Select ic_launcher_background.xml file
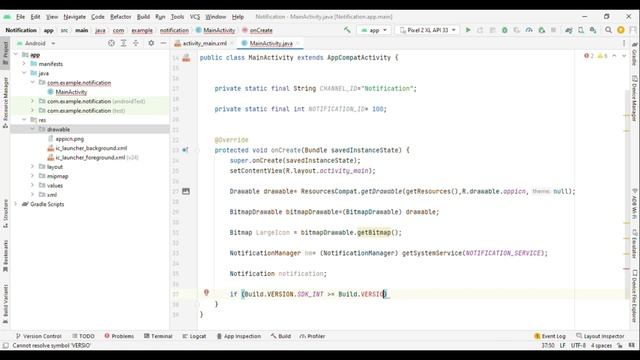Image resolution: width=640 pixels, height=360 pixels. coord(91,148)
